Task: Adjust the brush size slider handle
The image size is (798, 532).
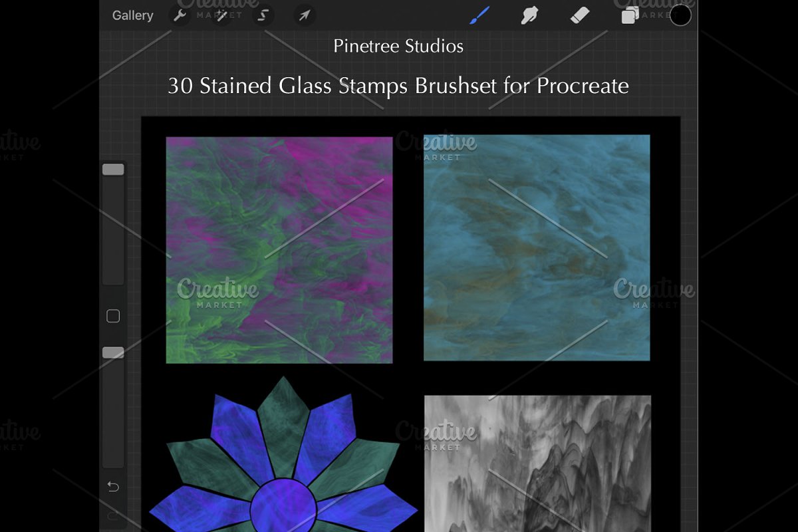Action: 112,168
